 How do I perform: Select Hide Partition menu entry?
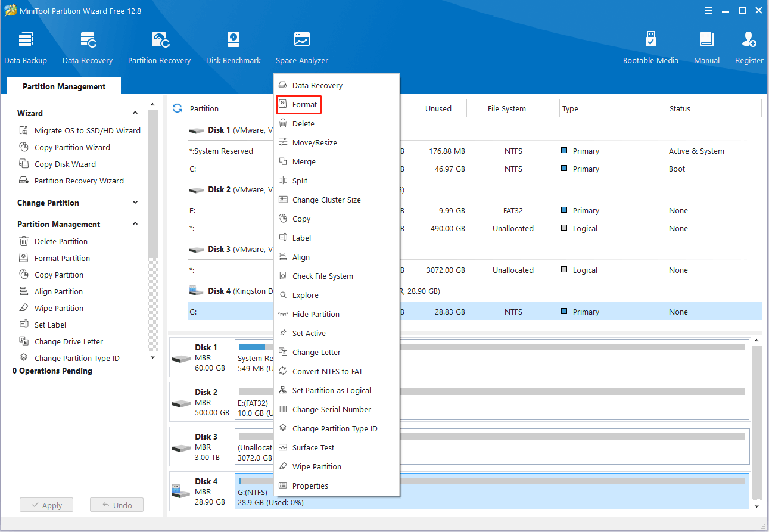click(336, 315)
